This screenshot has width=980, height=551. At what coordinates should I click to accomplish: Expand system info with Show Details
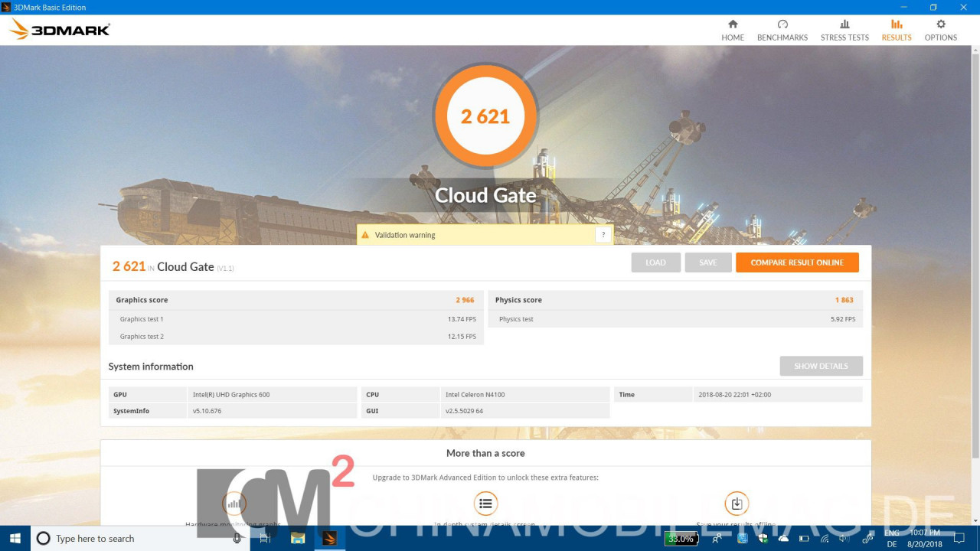coord(821,366)
